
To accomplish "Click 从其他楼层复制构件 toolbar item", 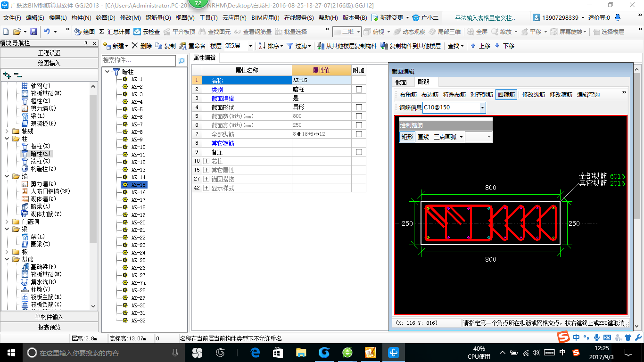I will (x=347, y=46).
